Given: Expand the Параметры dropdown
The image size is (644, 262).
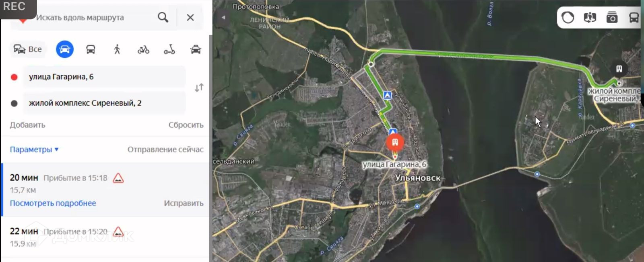Looking at the screenshot, I should pyautogui.click(x=34, y=149).
